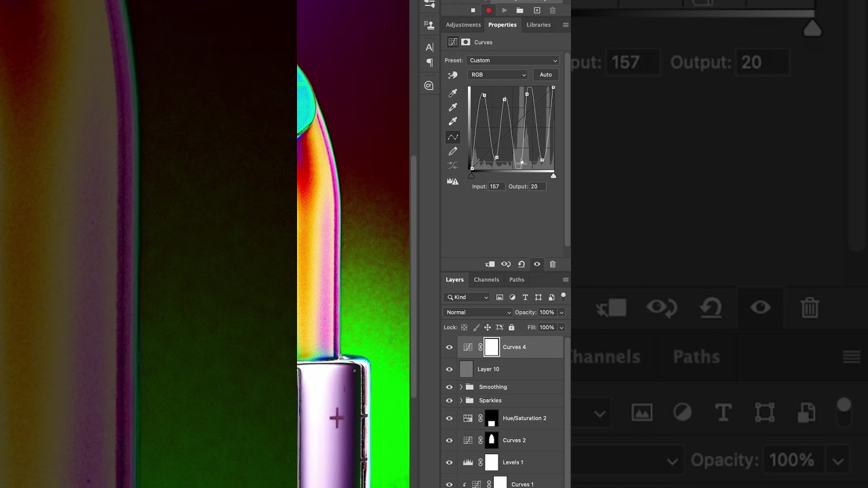Open the Properties panel menu
Viewport: 868px width, 488px height.
coord(566,25)
